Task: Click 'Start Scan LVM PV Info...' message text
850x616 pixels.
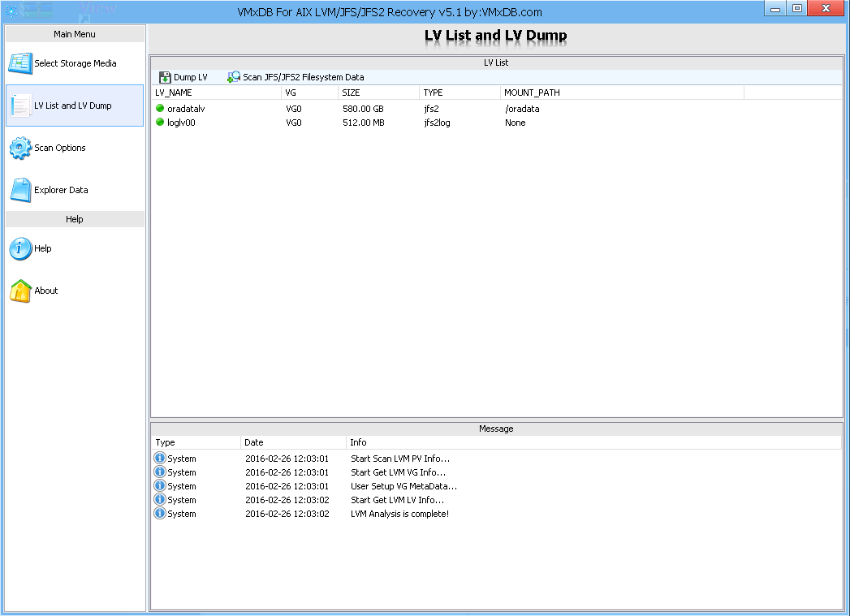Action: click(x=400, y=459)
